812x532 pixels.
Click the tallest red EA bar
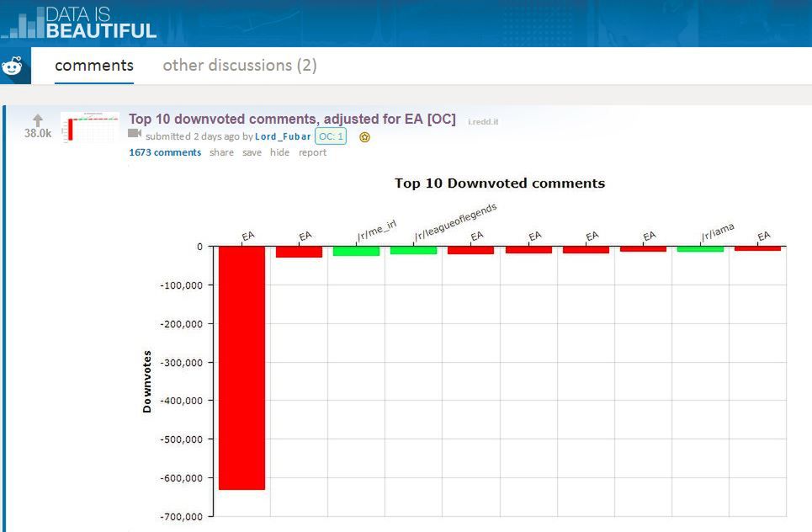(x=241, y=368)
